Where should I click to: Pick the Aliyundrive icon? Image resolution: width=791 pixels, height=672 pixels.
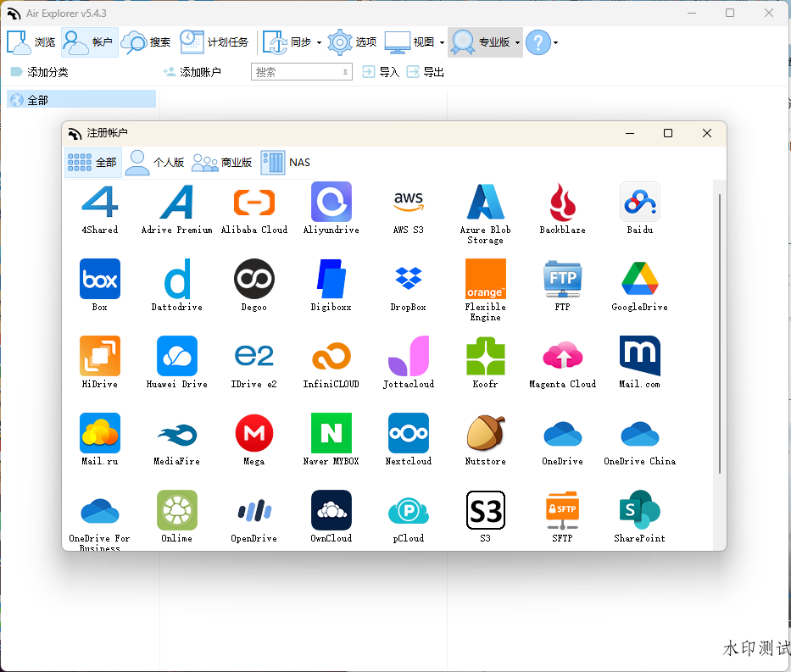tap(331, 202)
